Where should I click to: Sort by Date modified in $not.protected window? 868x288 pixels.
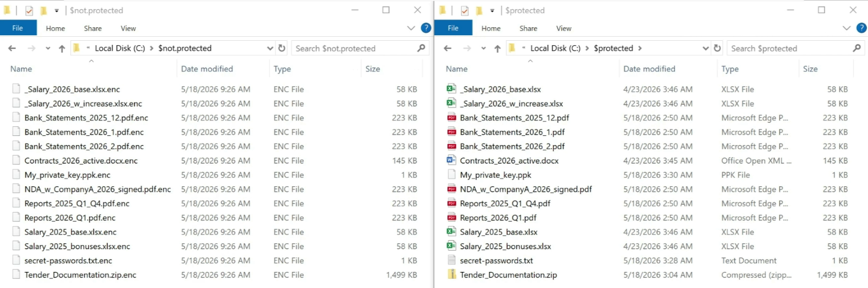207,69
